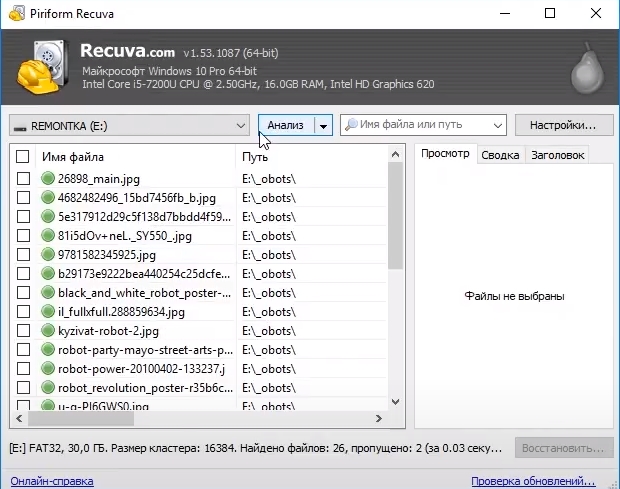This screenshot has height=489, width=620.
Task: Switch to the Сводка tab
Action: click(500, 155)
